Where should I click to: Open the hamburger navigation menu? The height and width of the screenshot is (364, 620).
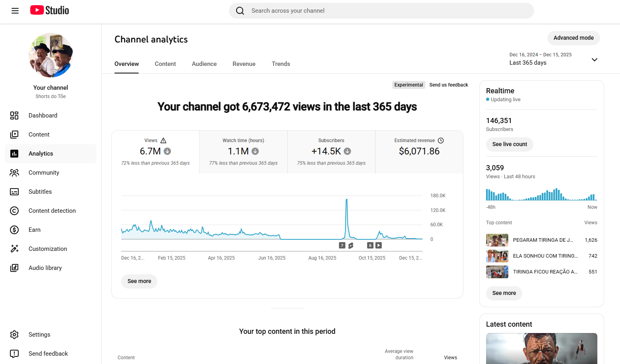coord(15,11)
